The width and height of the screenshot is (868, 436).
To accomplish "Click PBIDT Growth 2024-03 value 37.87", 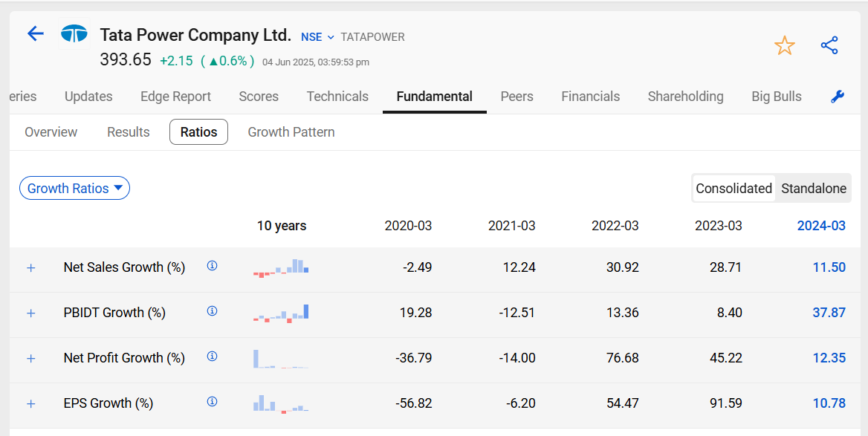I will [x=829, y=313].
